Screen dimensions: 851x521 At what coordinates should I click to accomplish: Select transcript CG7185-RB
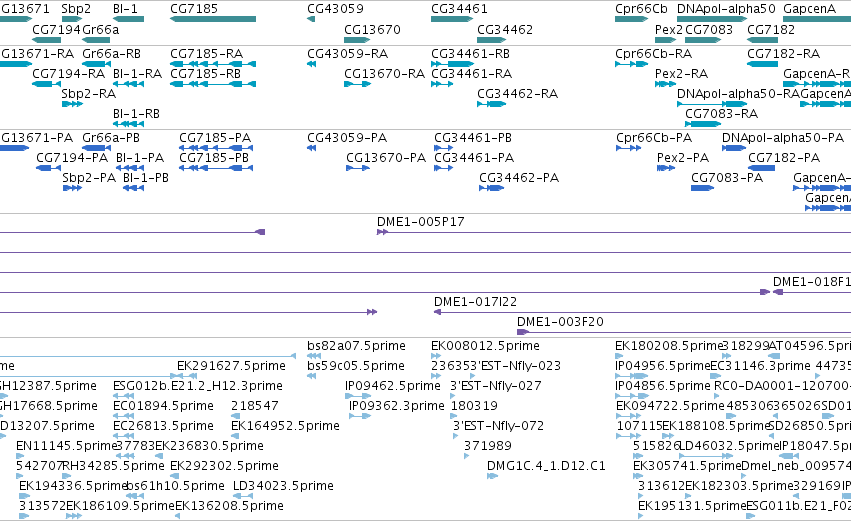pyautogui.click(x=206, y=74)
